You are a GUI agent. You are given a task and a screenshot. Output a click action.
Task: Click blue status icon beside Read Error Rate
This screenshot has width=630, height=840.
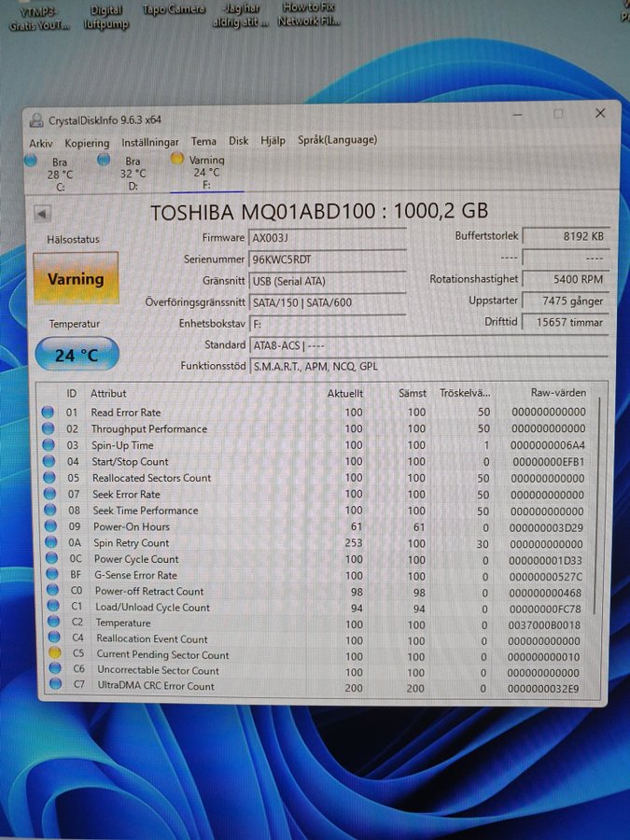48,413
